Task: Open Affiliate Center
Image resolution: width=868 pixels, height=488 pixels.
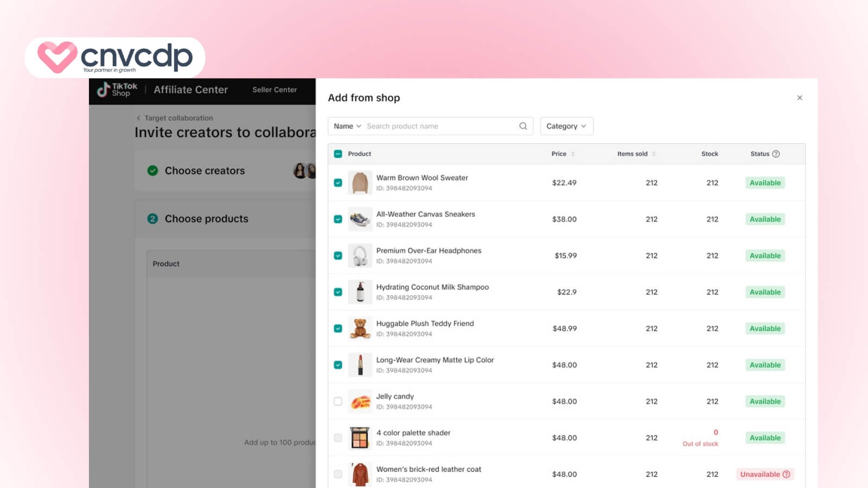Action: 190,89
